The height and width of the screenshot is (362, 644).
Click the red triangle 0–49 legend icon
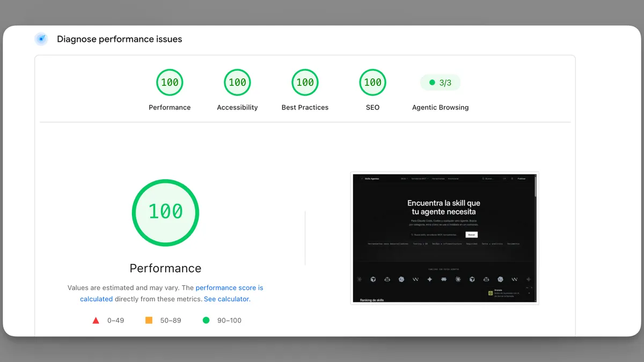point(96,321)
